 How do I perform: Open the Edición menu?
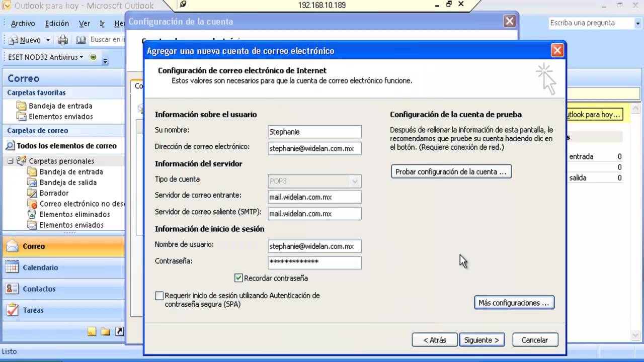point(57,23)
